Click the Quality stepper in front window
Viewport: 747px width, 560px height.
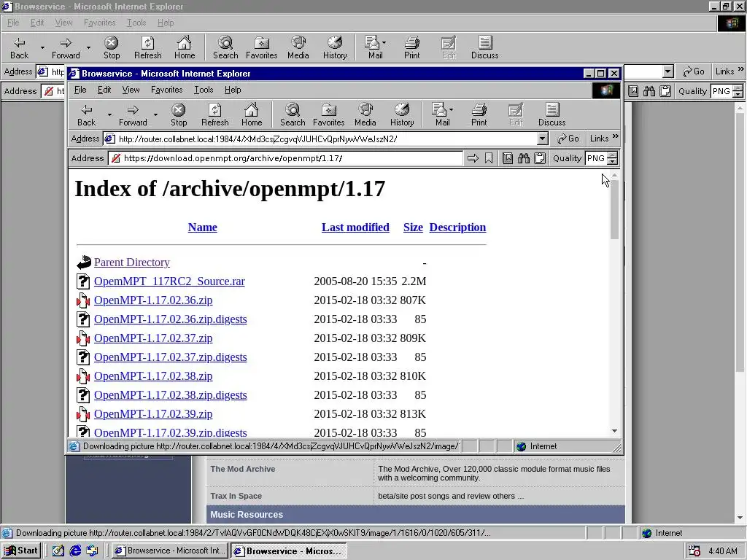613,158
